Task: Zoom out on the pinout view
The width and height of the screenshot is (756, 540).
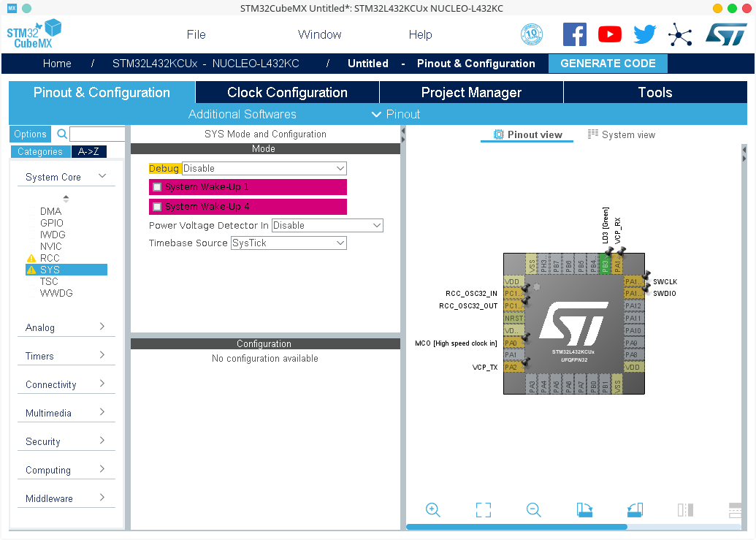Action: tap(534, 509)
